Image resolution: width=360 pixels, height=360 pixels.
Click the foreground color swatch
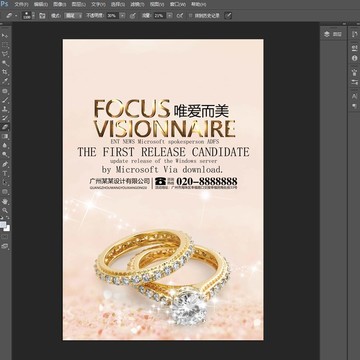(3, 225)
